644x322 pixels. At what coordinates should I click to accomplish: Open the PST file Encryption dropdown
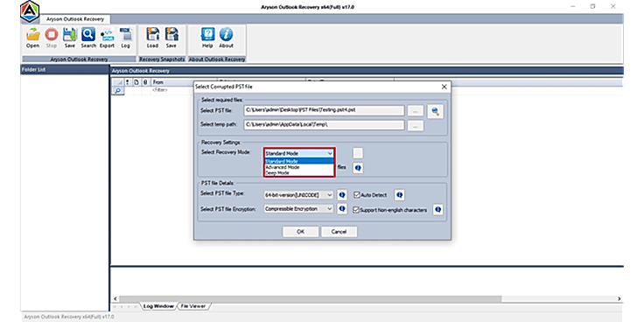(298, 209)
